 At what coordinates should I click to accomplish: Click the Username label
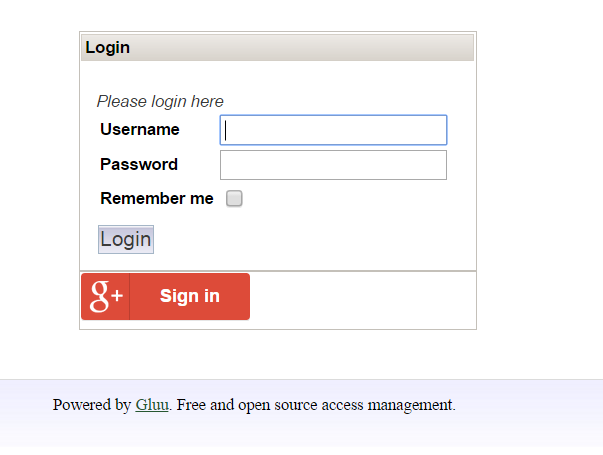[140, 129]
